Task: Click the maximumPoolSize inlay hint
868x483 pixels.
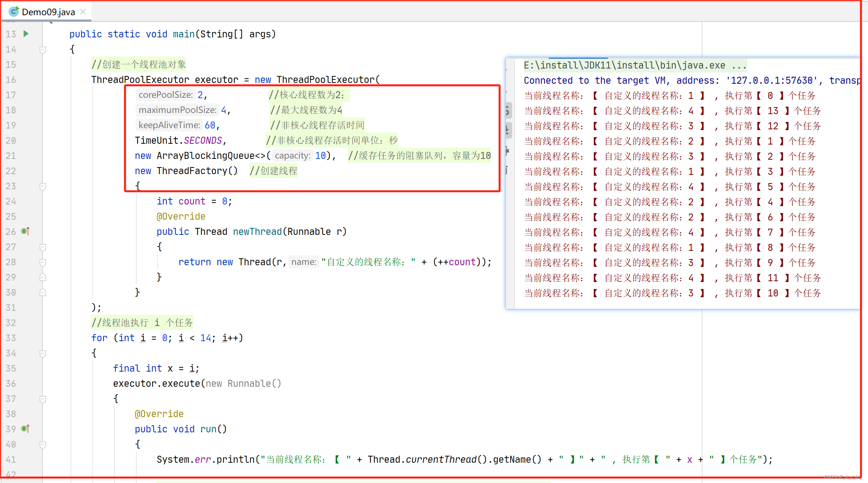Action: (x=178, y=110)
